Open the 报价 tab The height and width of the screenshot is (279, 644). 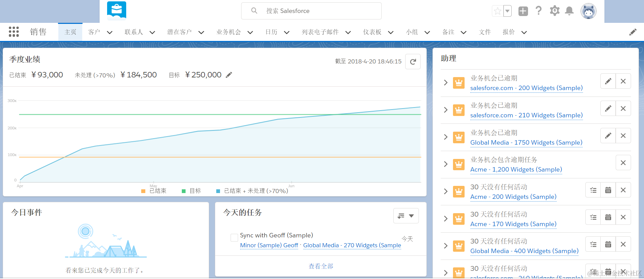(509, 32)
